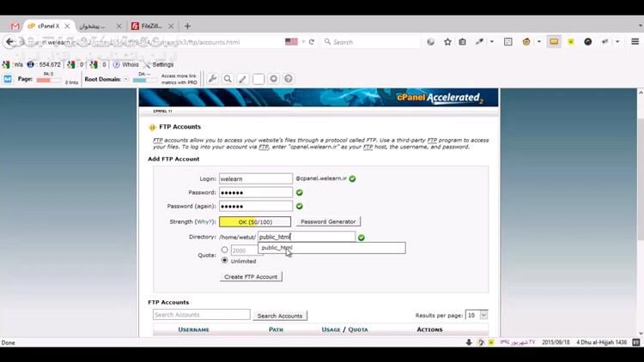Reload the page with the refresh icon
This screenshot has height=362, width=644.
pos(311,41)
